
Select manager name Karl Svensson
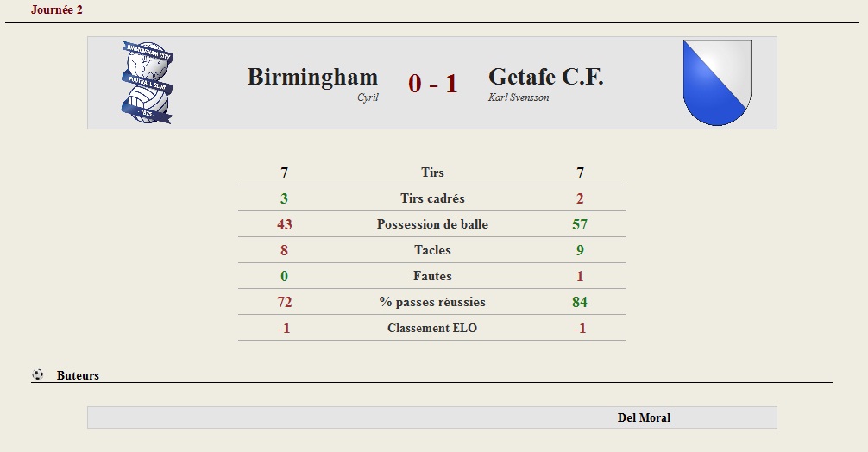pyautogui.click(x=519, y=97)
